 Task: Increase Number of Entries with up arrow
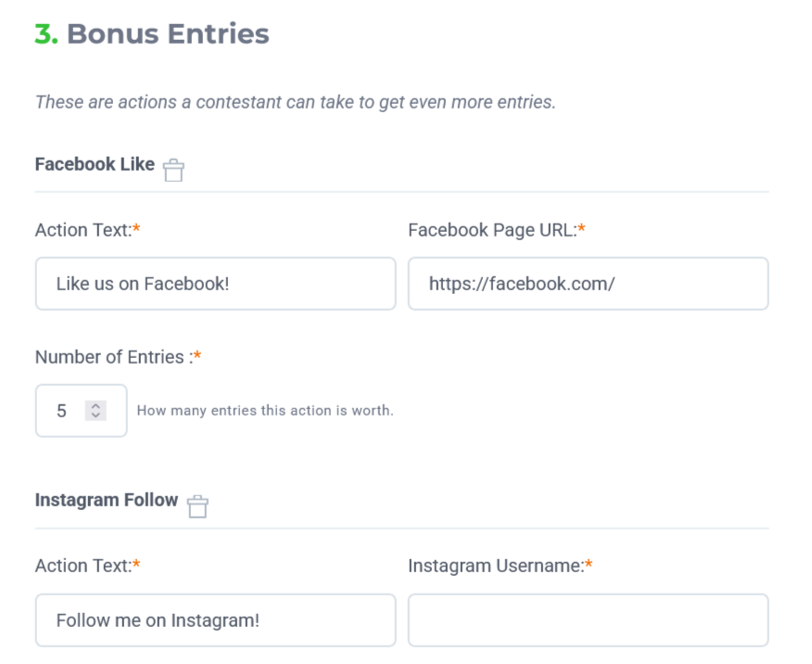pyautogui.click(x=95, y=406)
